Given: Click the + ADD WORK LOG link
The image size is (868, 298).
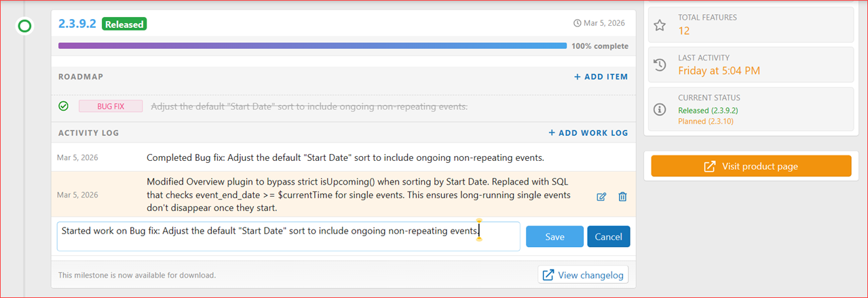Looking at the screenshot, I should tap(588, 133).
